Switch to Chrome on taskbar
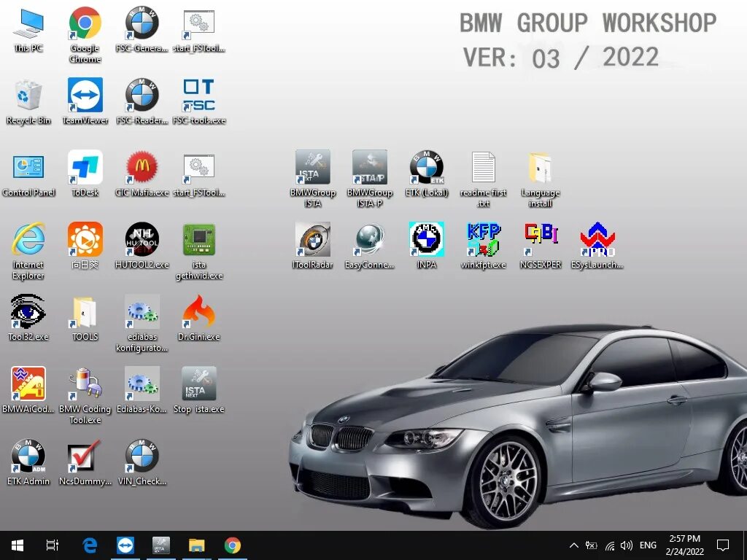Viewport: 747px width, 560px height. pos(233,545)
